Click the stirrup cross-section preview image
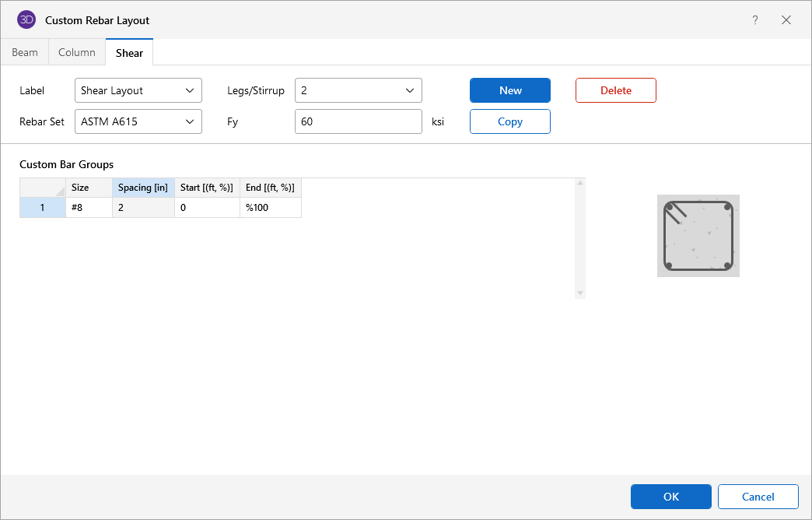Image resolution: width=812 pixels, height=520 pixels. (x=698, y=236)
